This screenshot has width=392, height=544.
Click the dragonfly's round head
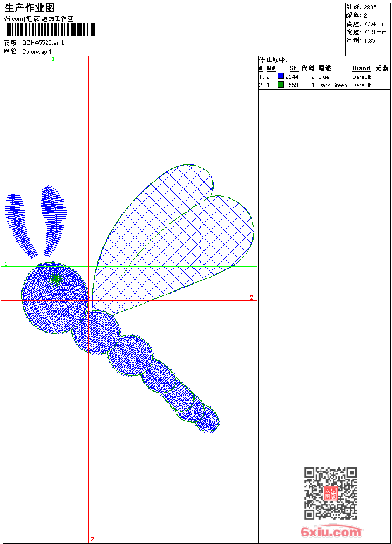coord(55,298)
